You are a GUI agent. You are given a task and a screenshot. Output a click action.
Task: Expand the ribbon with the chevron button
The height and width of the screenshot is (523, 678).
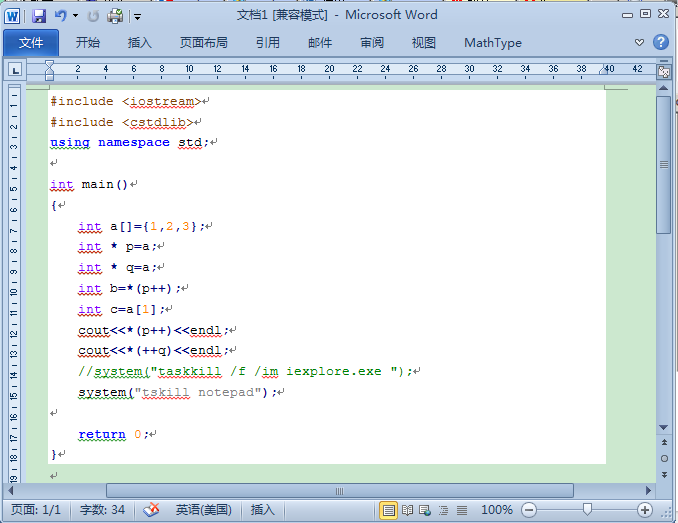(x=639, y=42)
